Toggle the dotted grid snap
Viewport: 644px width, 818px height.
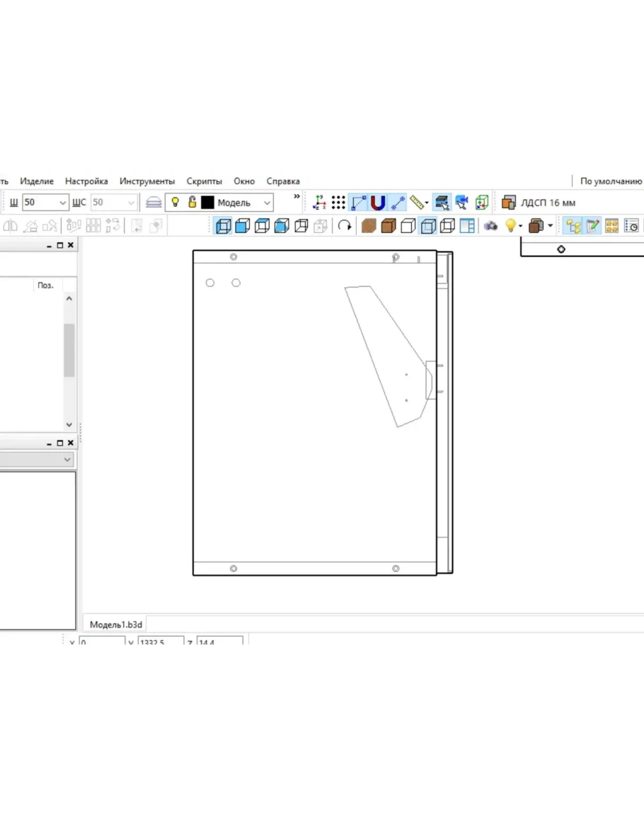[x=338, y=203]
